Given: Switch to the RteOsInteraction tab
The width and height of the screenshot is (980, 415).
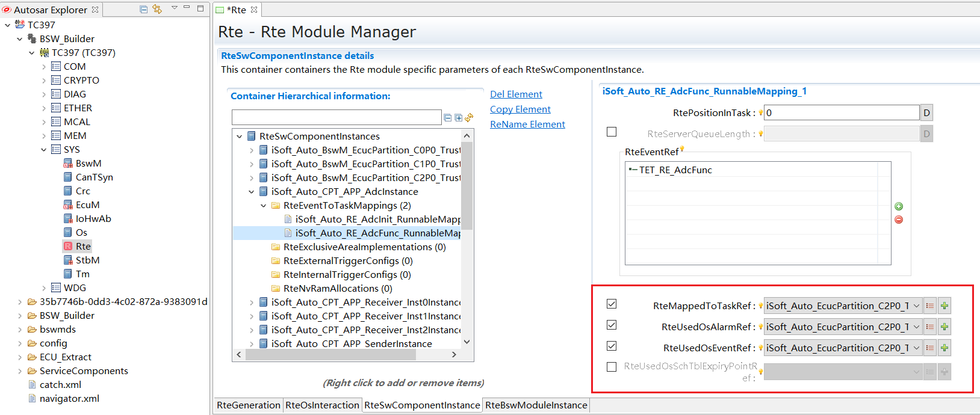Looking at the screenshot, I should 322,405.
